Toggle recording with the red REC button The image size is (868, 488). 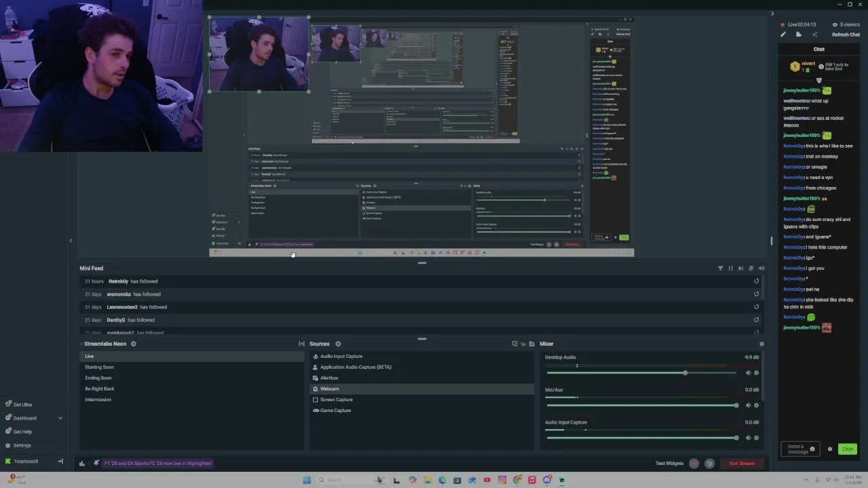[x=694, y=464]
